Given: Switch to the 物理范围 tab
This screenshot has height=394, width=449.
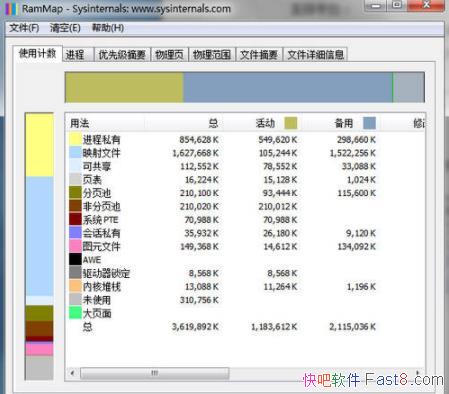Looking at the screenshot, I should [212, 55].
